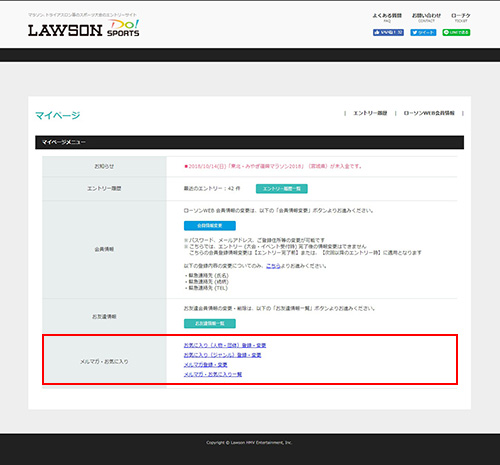Open お気に入り（人物・団体）登録・変更 link

(225, 345)
